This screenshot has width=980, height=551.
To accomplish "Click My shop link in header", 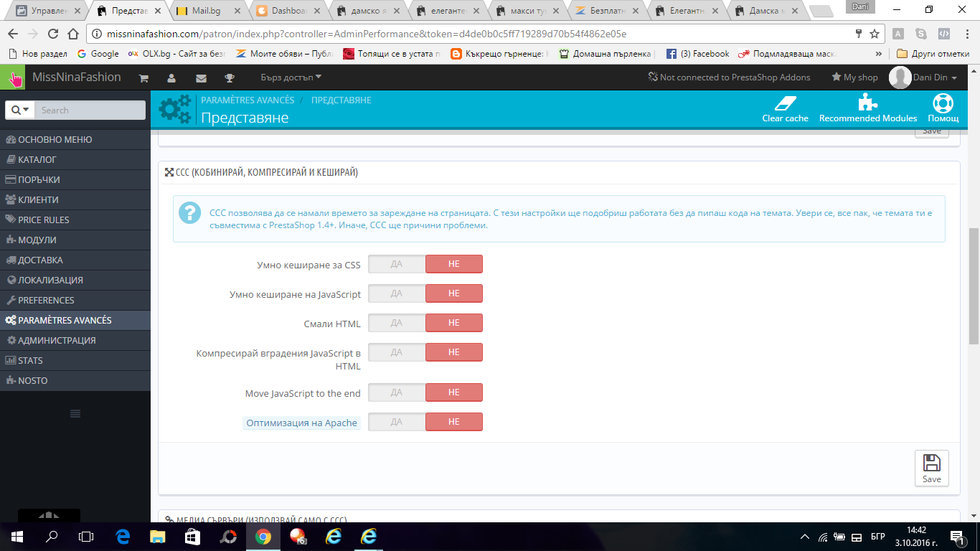I will coord(854,77).
